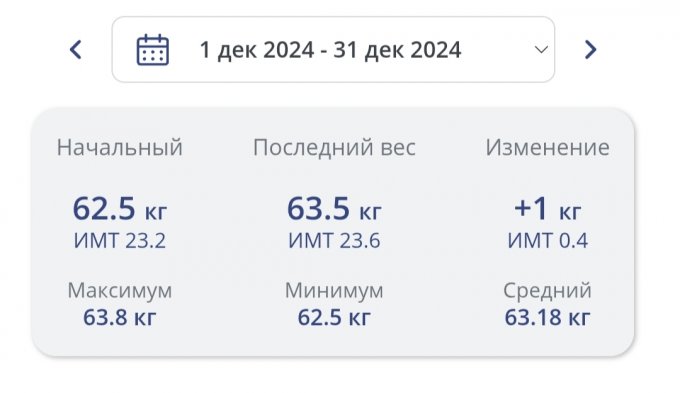Expand the date range dropdown chevron
The height and width of the screenshot is (393, 680).
pyautogui.click(x=541, y=49)
